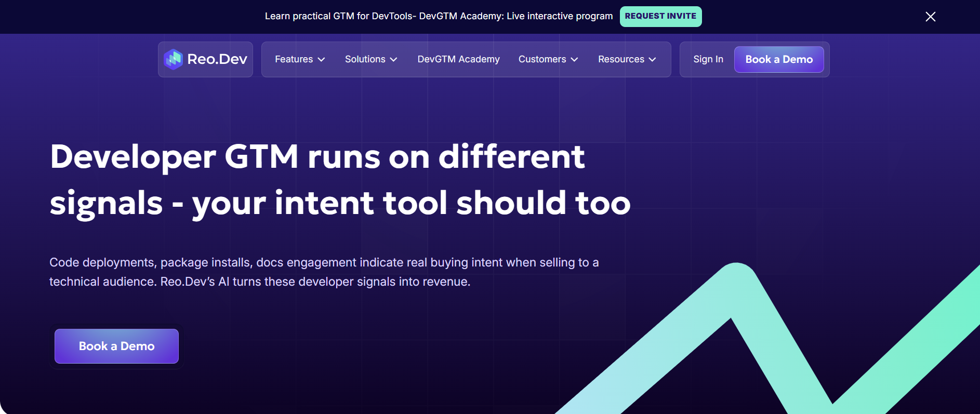Go to DevGTM Academy in the navbar
980x414 pixels.
click(x=458, y=59)
